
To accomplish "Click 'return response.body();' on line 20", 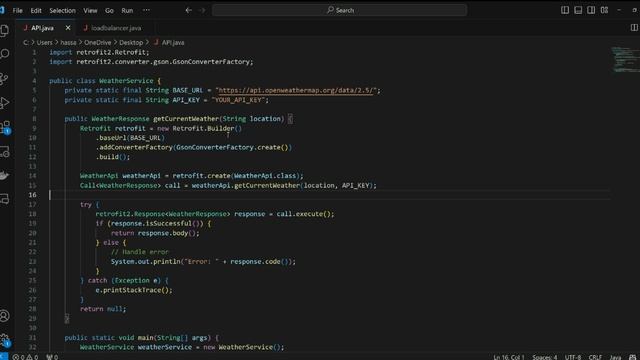I will coord(155,233).
